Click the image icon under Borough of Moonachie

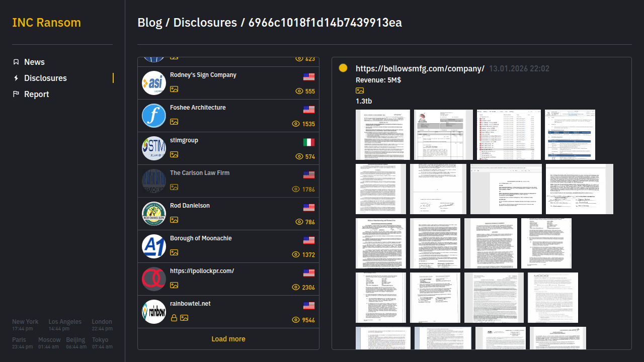click(x=174, y=252)
